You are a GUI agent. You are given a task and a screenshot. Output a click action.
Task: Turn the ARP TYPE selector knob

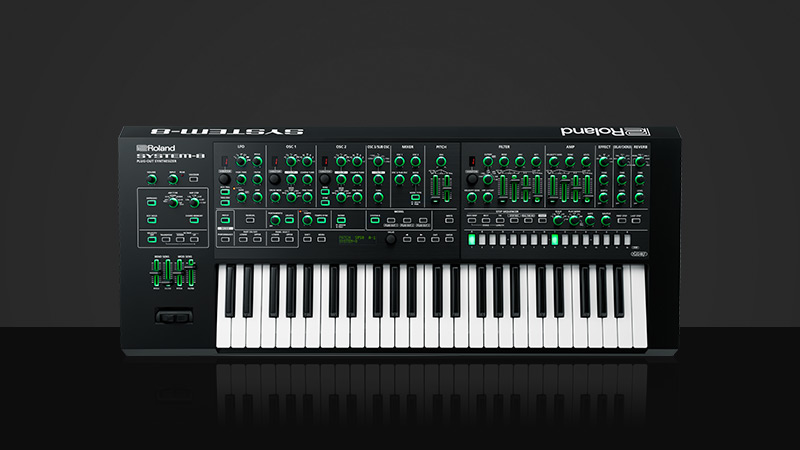173,203
